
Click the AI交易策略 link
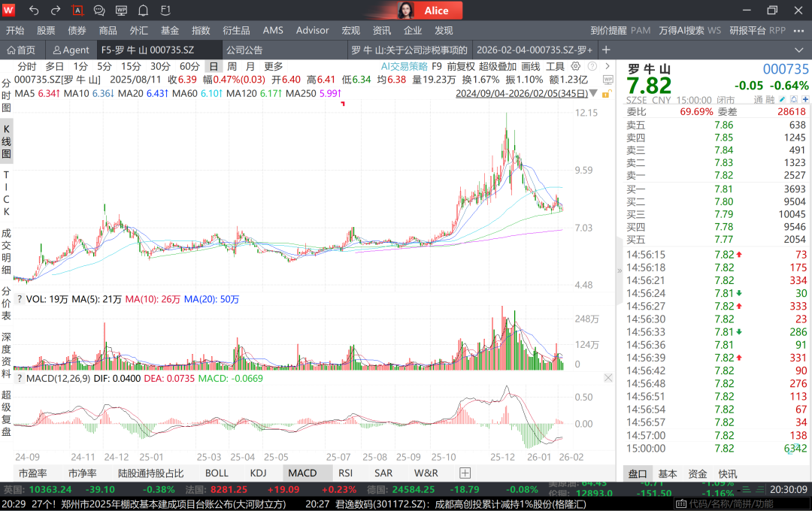404,66
